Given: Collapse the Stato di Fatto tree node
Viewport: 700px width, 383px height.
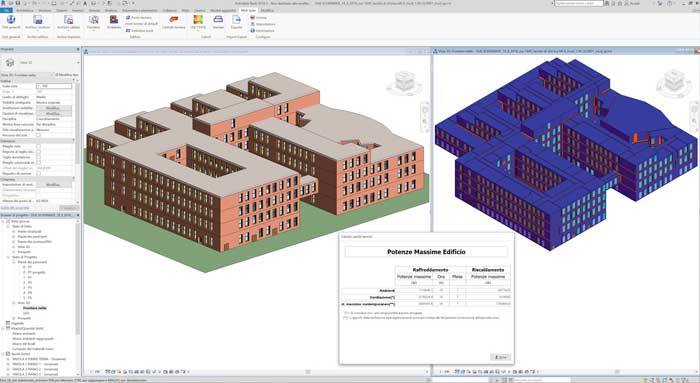Looking at the screenshot, I should tap(8, 226).
